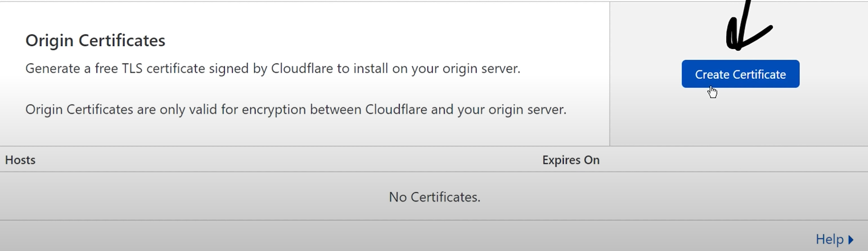This screenshot has height=251, width=868.
Task: Click the word Cloudflare in the first sentence
Action: 303,69
